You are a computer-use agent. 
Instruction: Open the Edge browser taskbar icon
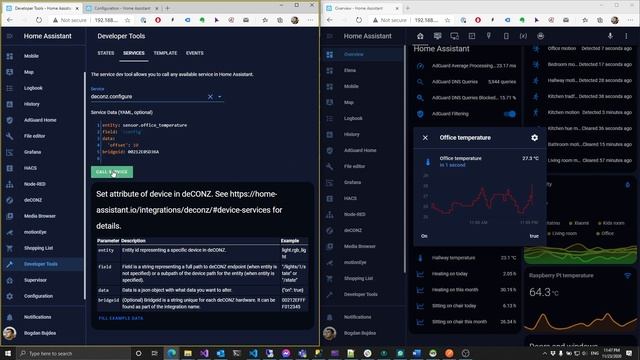coord(171,353)
